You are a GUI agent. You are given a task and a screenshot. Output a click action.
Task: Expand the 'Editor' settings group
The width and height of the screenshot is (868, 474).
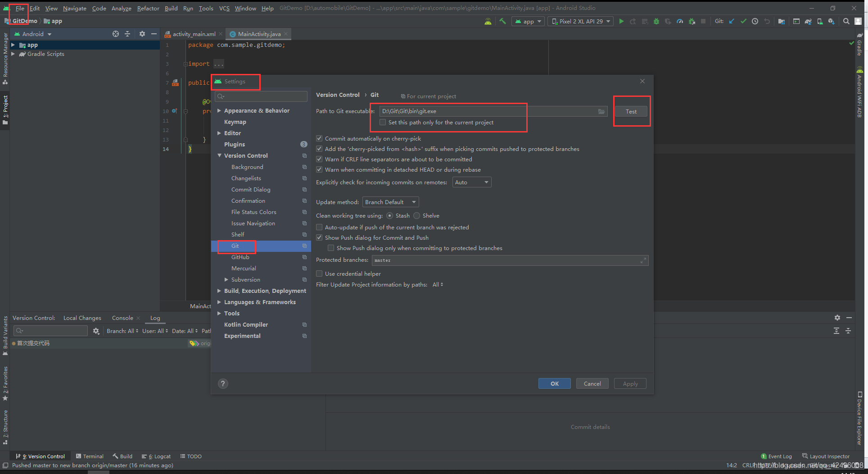[x=219, y=133]
